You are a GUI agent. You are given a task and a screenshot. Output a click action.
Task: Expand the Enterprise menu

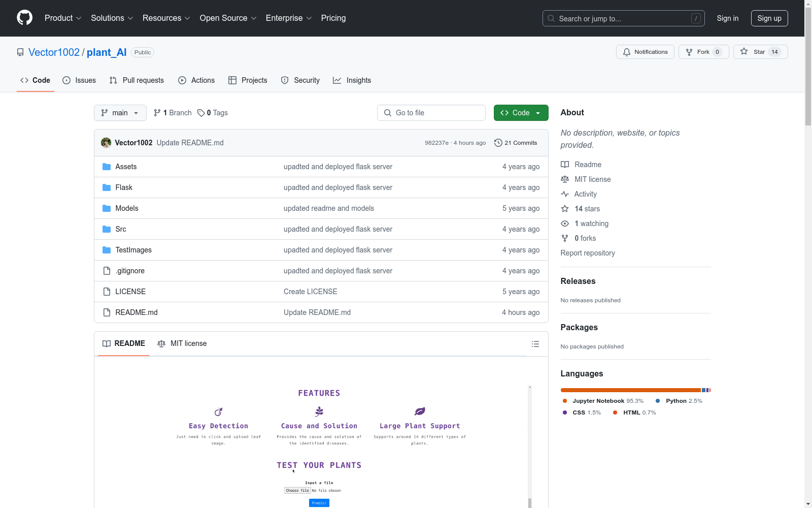(x=289, y=18)
